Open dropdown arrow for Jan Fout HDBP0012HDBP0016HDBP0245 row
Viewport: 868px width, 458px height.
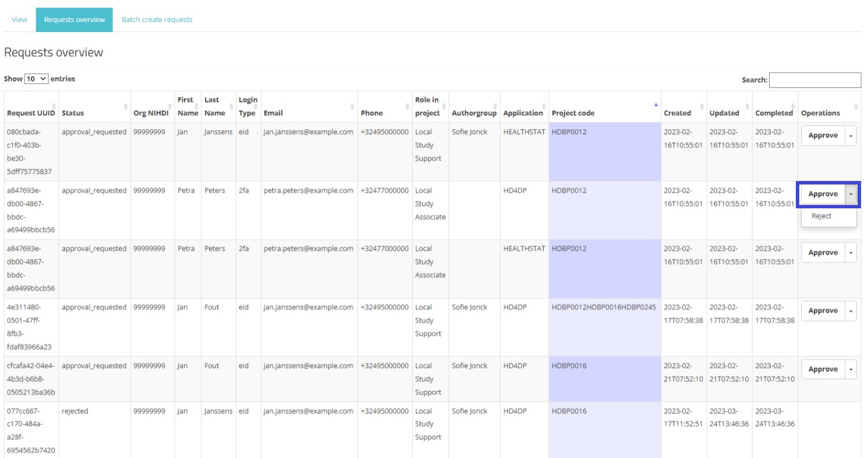(x=851, y=311)
